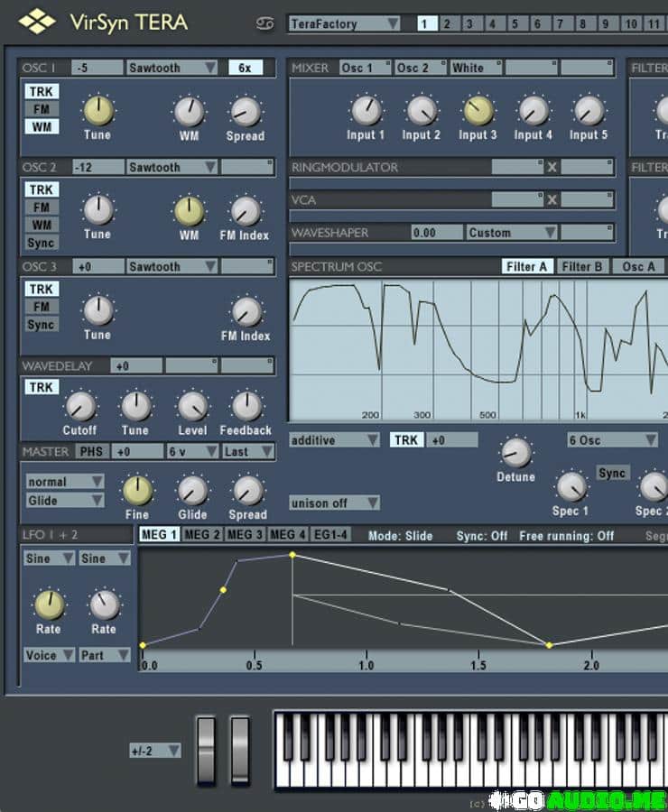Open OSC 3 Sawtooth waveform dropdown

tap(172, 267)
